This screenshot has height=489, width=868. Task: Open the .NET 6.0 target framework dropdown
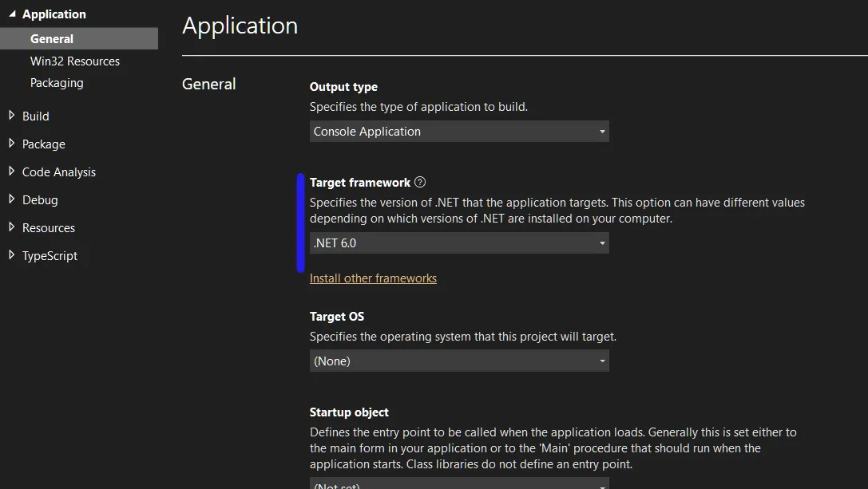[458, 243]
